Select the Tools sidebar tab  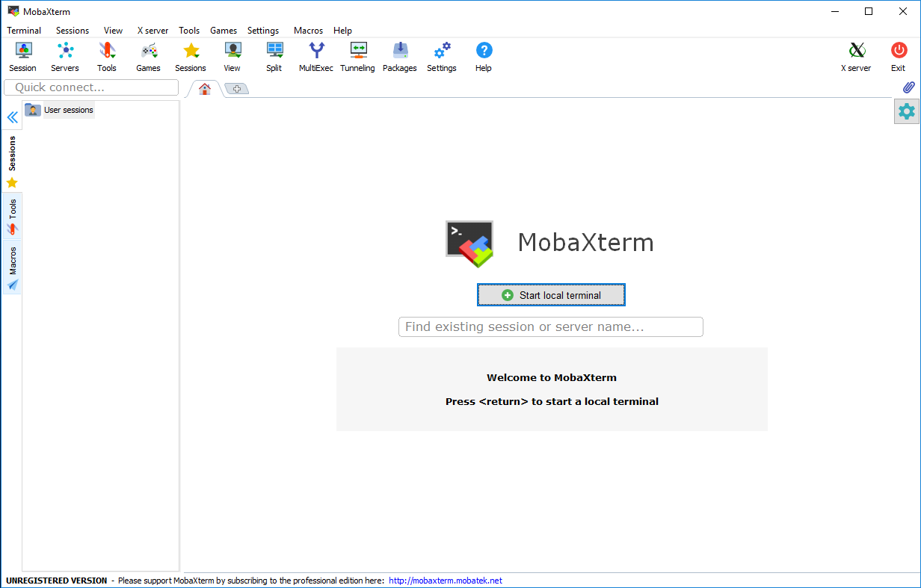pyautogui.click(x=12, y=217)
